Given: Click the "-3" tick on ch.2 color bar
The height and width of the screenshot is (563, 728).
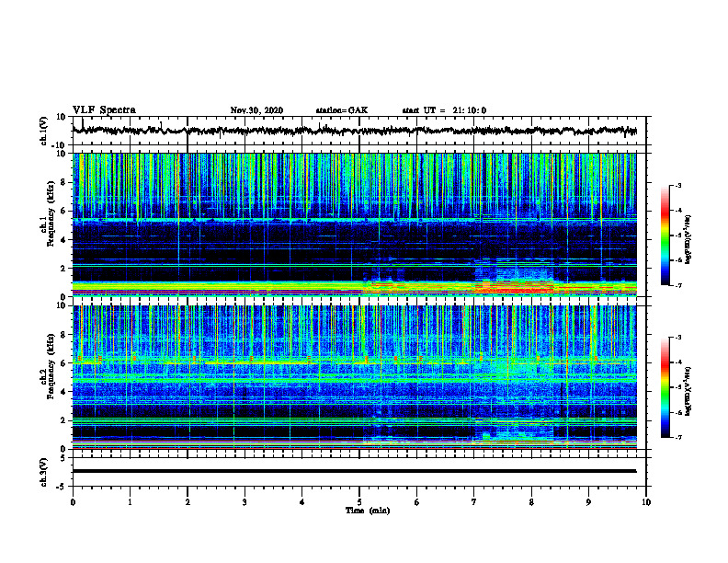Looking at the screenshot, I should [677, 338].
